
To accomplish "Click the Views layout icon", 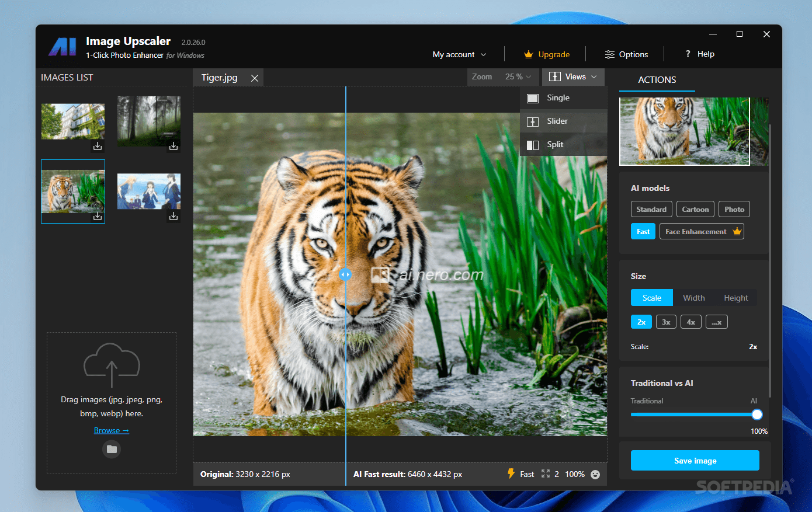I will point(555,76).
